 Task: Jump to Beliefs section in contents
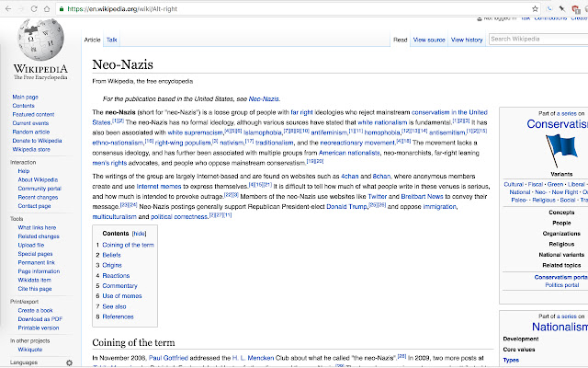click(x=111, y=255)
